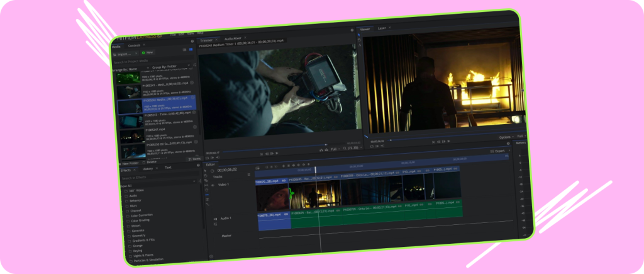This screenshot has height=274, width=644.
Task: Open the Help menu
Action: (x=200, y=33)
